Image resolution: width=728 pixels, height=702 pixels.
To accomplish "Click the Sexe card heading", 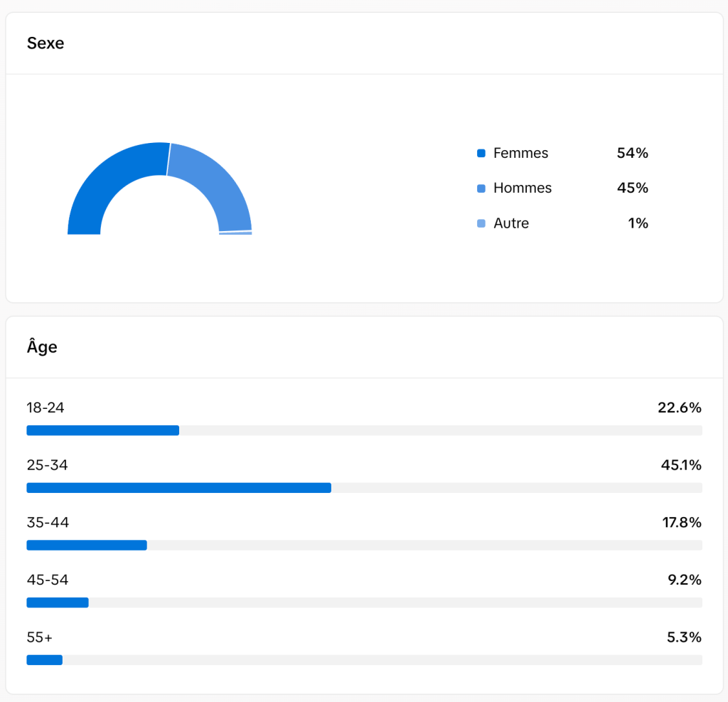I will [x=45, y=43].
